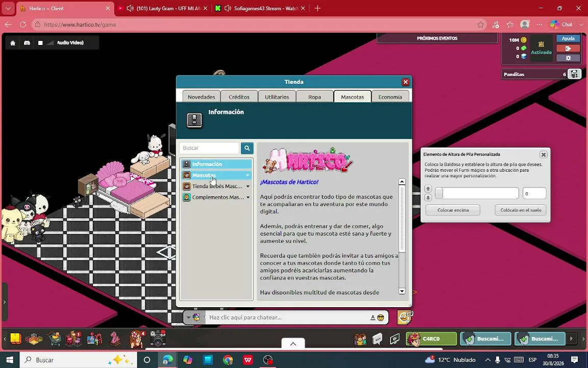Open the furniture inventory icon with badge 1

(x=73, y=339)
